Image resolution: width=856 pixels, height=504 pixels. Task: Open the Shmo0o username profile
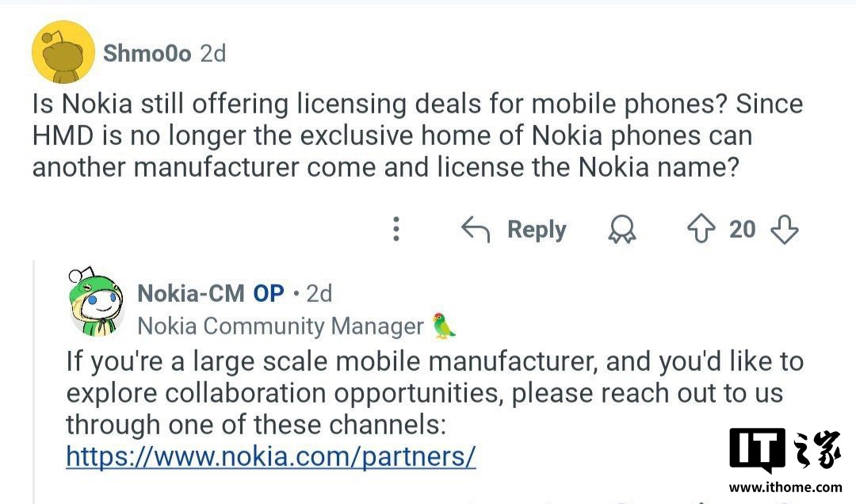pyautogui.click(x=147, y=53)
